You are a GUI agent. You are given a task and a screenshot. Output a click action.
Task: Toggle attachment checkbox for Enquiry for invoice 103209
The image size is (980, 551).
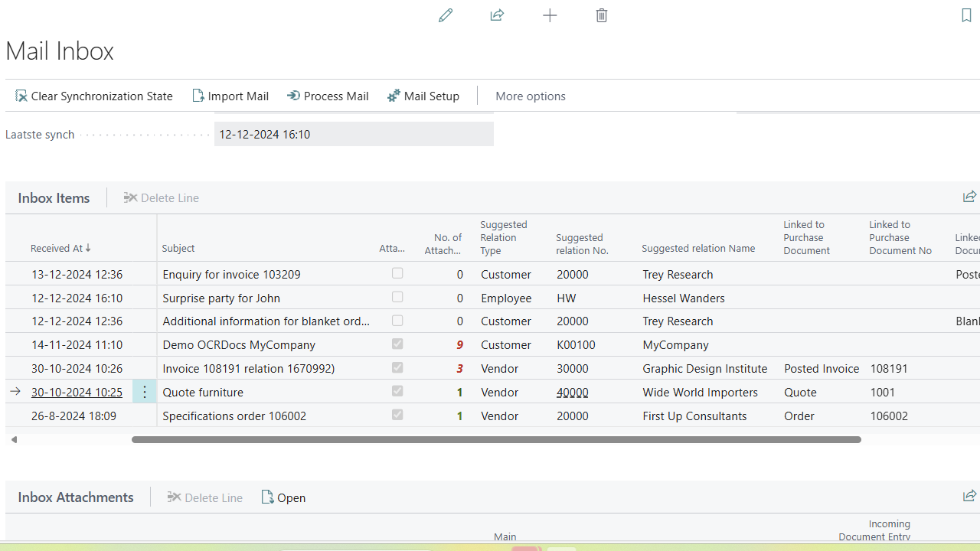tap(397, 273)
